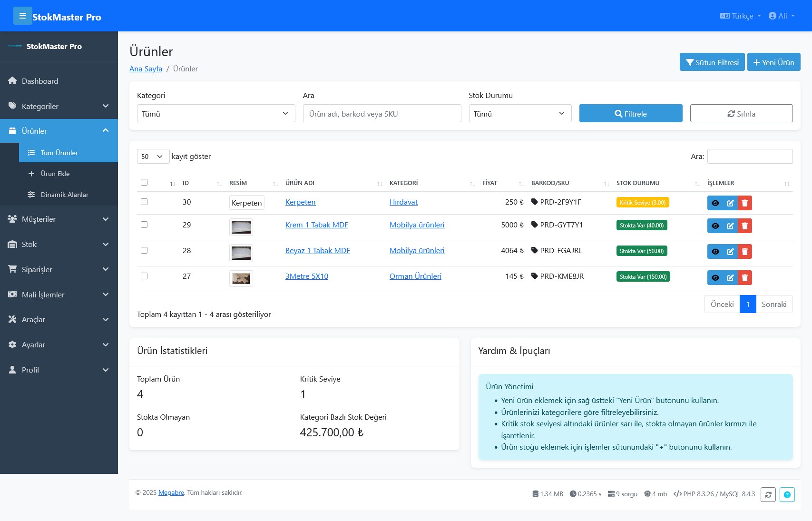Select the checkbox for product ID 30
The height and width of the screenshot is (521, 812).
point(144,202)
